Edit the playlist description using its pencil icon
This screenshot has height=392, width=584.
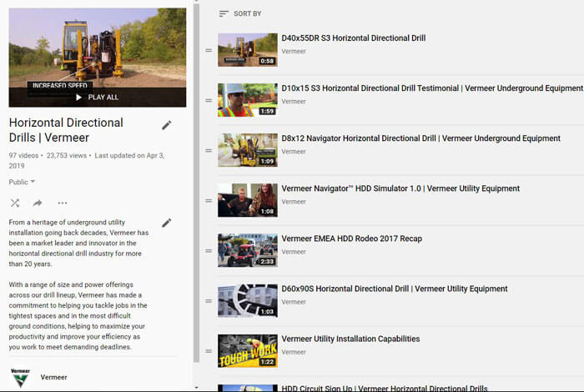click(167, 223)
